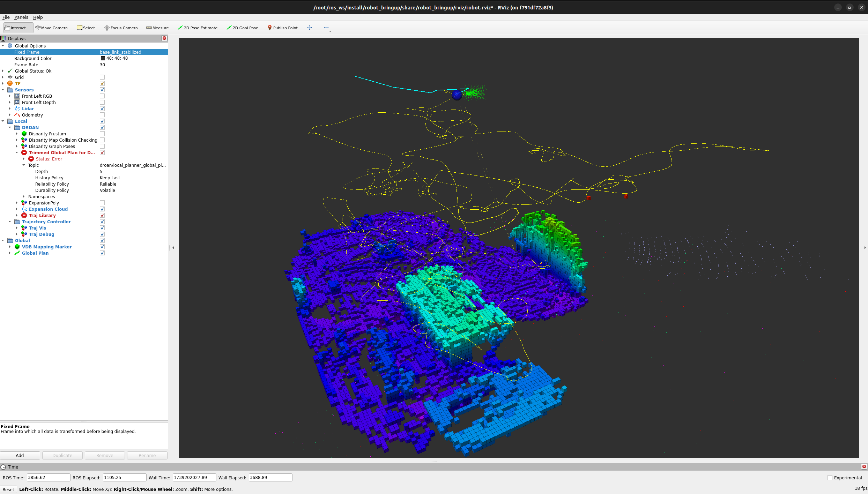This screenshot has height=494, width=868.
Task: Select the Measure tool
Action: pyautogui.click(x=157, y=28)
